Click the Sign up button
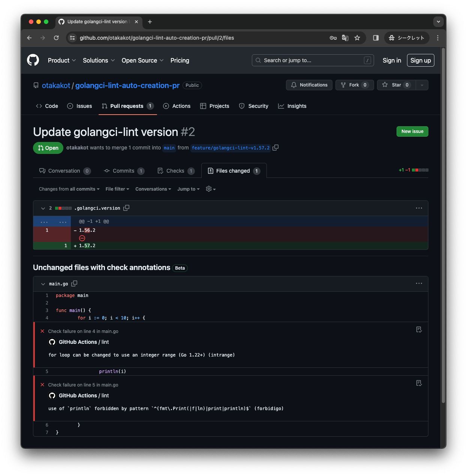Viewport: 467px width, 476px height. point(421,60)
